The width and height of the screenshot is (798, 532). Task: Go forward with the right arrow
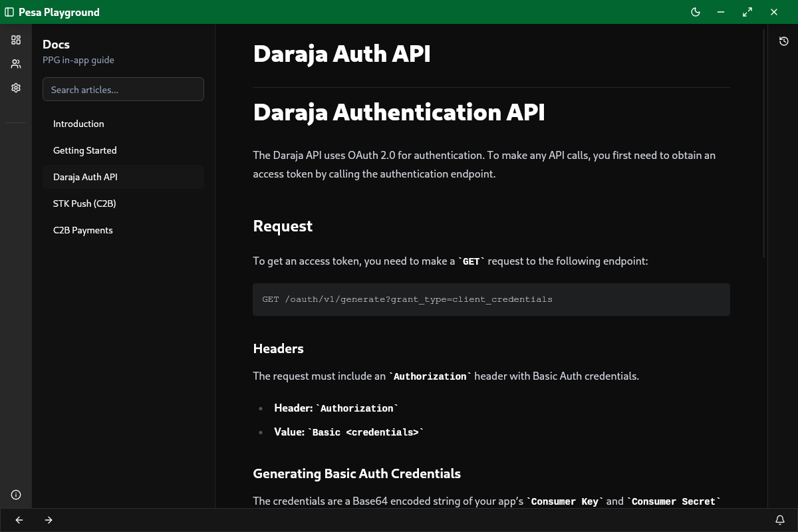(49, 520)
